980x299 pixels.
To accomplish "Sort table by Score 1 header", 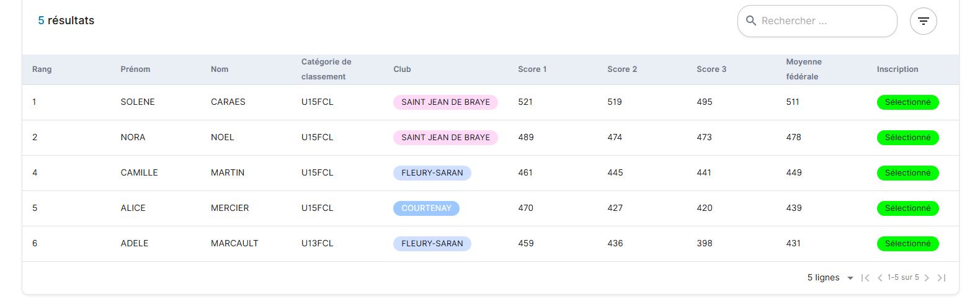I will coord(532,69).
